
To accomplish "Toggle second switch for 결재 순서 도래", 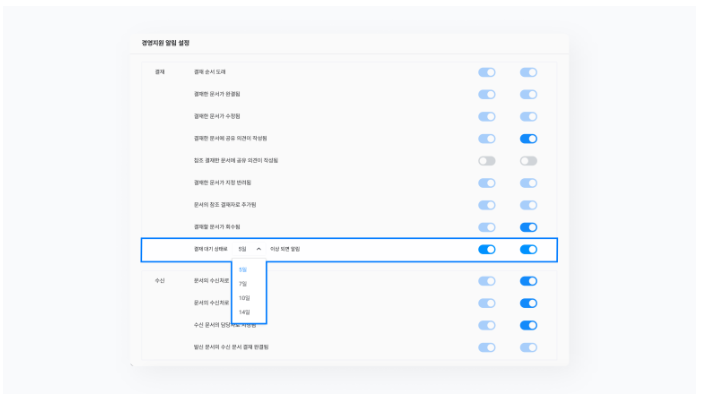I will [528, 72].
